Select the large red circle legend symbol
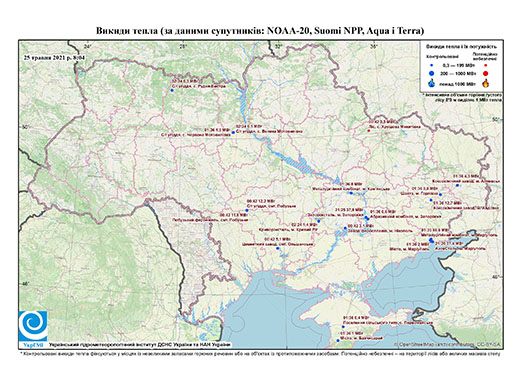This screenshot has width=520, height=368. (x=486, y=73)
